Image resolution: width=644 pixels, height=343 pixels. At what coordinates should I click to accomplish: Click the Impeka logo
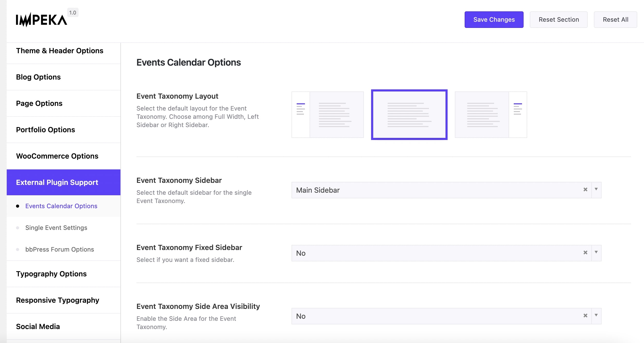tap(41, 19)
